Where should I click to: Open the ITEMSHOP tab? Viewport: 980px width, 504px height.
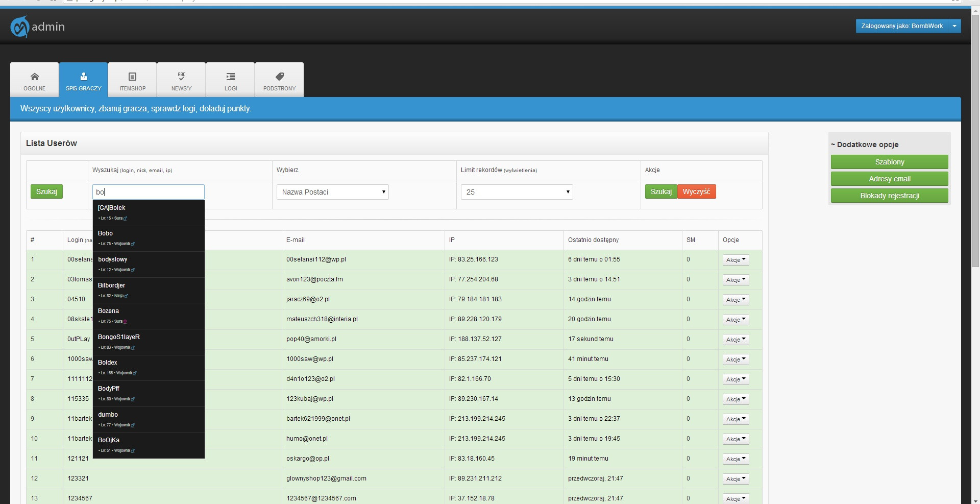[133, 80]
